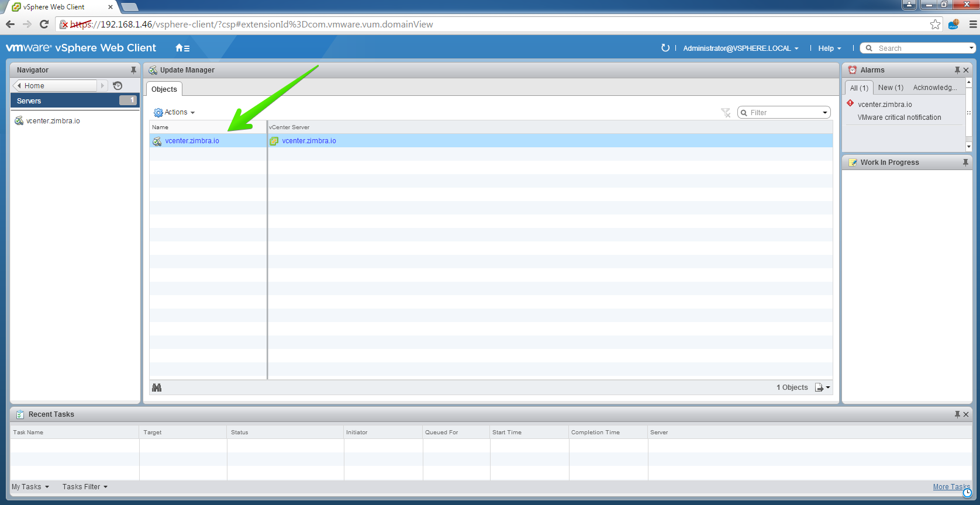The image size is (980, 505).
Task: Open the More Tasks link
Action: (951, 487)
